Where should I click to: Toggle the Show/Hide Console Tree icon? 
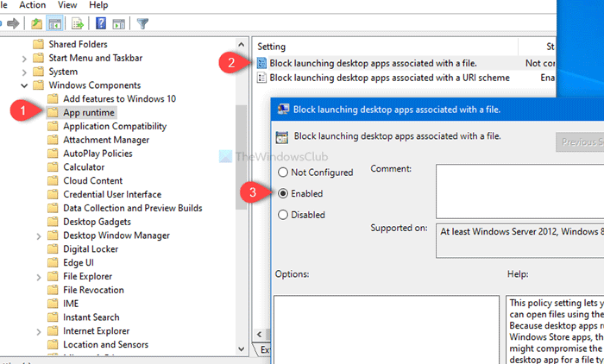click(54, 23)
